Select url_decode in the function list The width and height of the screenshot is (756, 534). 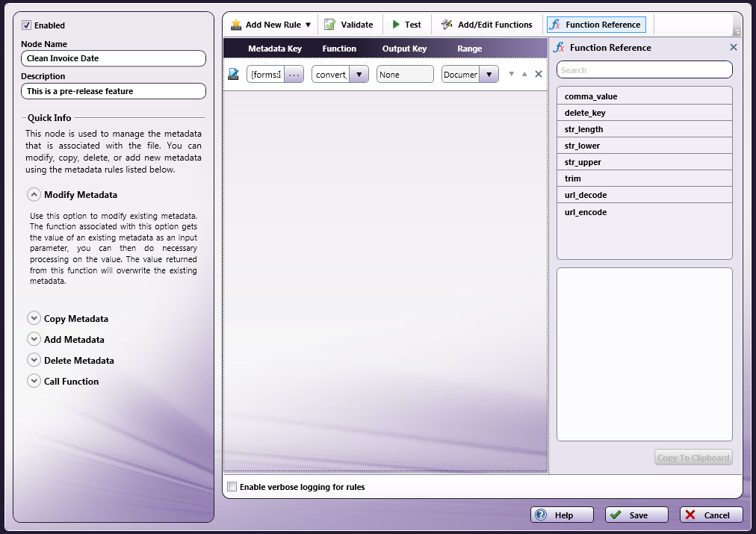click(x=645, y=195)
